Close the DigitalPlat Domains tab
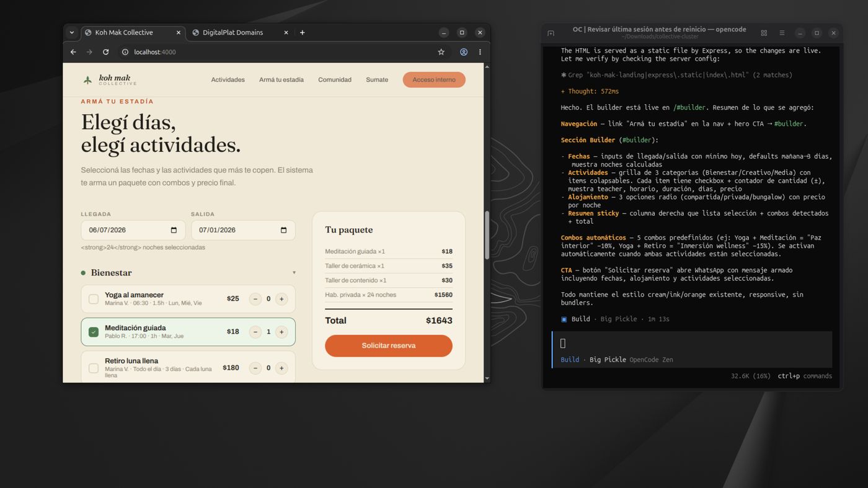The height and width of the screenshot is (488, 868). (x=286, y=32)
